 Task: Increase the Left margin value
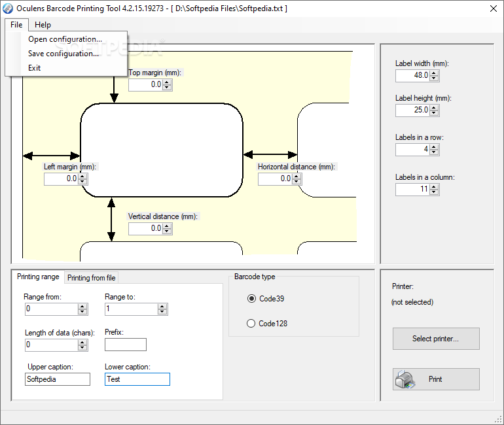coord(82,177)
